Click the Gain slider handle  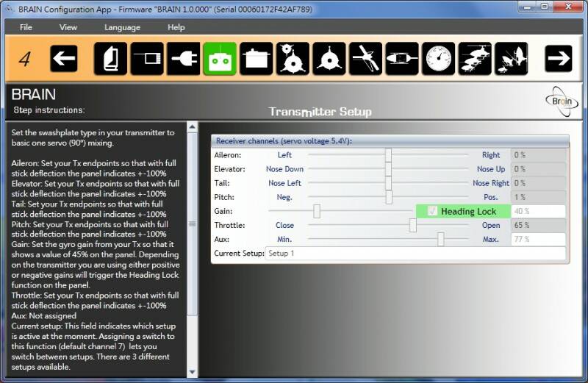pyautogui.click(x=317, y=212)
